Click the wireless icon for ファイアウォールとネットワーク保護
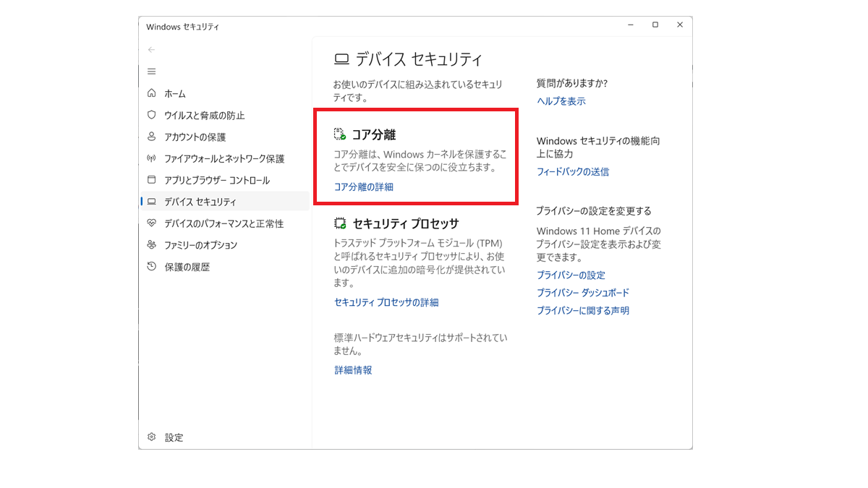Viewport: 868px width, 488px height. point(151,158)
